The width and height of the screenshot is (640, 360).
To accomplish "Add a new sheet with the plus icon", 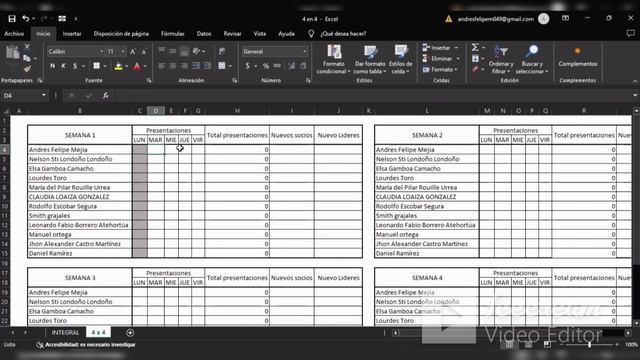I will [x=130, y=333].
